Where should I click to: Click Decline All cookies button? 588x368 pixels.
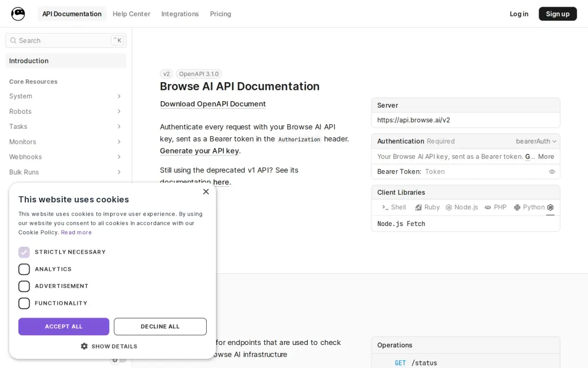click(x=160, y=327)
